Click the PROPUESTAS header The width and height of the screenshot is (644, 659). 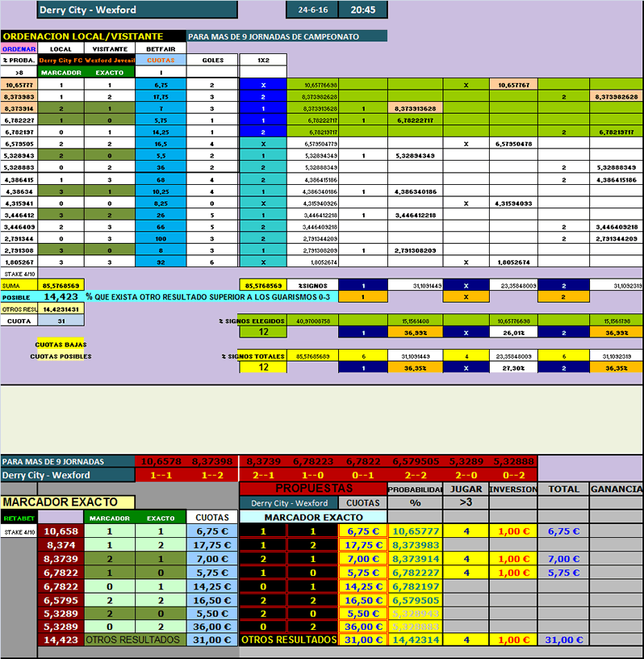pyautogui.click(x=313, y=489)
